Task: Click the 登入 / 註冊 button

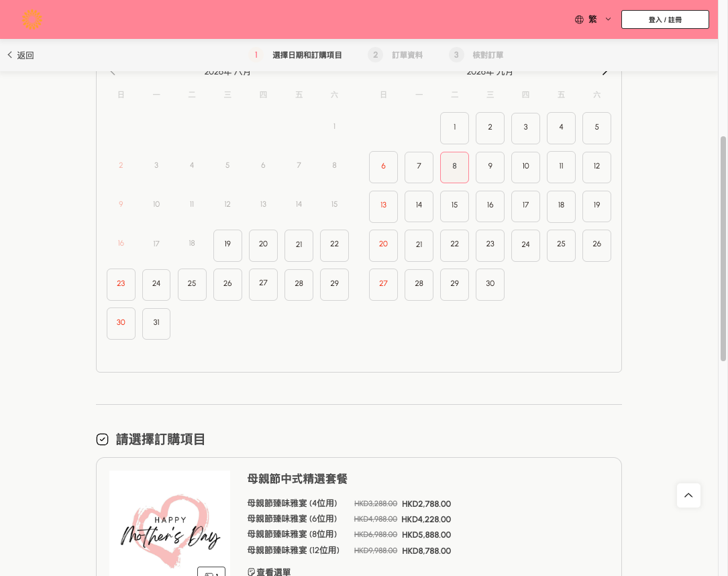Action: (665, 19)
